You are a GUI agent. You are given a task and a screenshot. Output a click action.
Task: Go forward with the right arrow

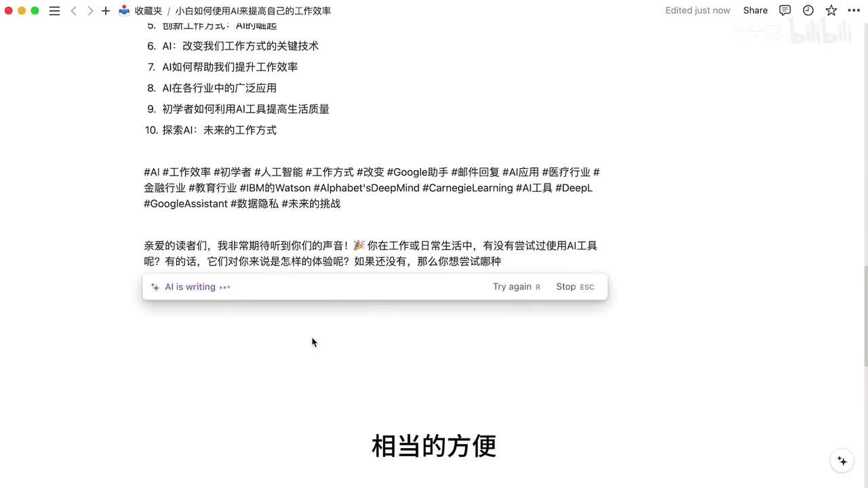(90, 11)
